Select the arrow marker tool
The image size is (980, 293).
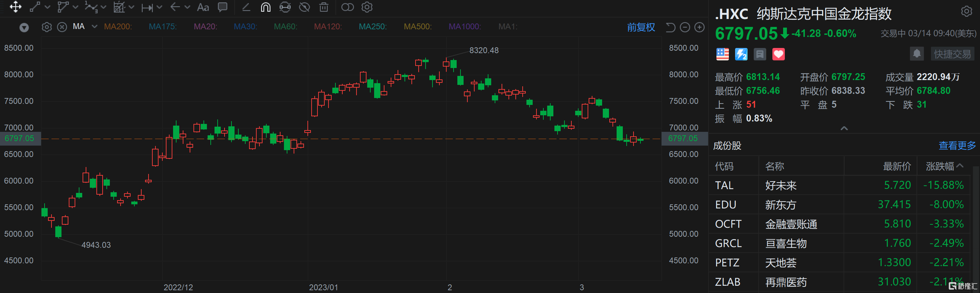[175, 7]
